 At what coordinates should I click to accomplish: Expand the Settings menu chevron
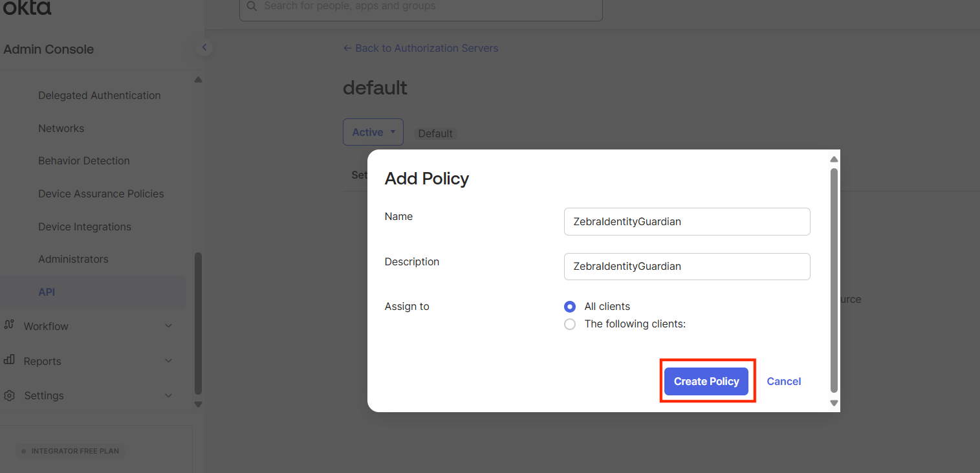pyautogui.click(x=168, y=395)
